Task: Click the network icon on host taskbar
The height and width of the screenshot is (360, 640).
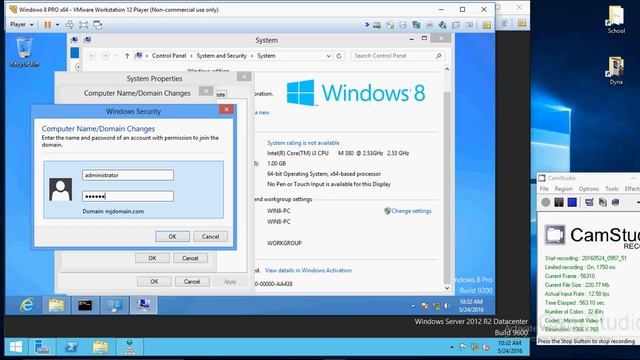Action: (130, 347)
